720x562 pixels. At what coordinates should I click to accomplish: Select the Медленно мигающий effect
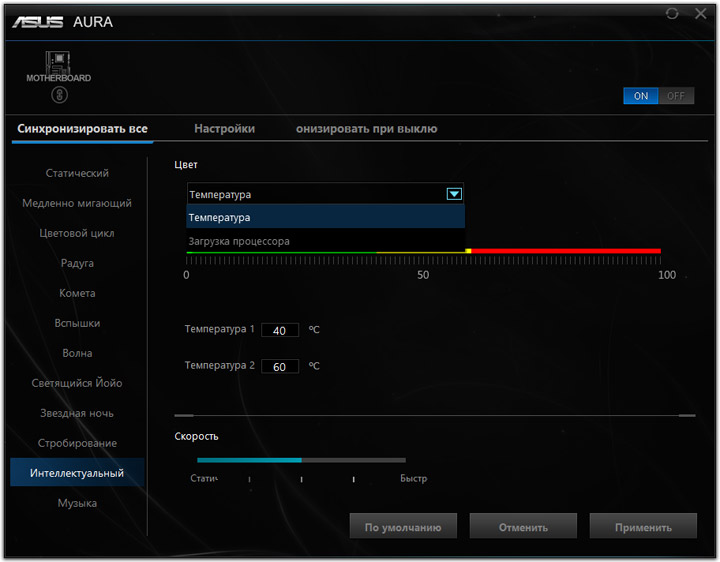click(77, 203)
